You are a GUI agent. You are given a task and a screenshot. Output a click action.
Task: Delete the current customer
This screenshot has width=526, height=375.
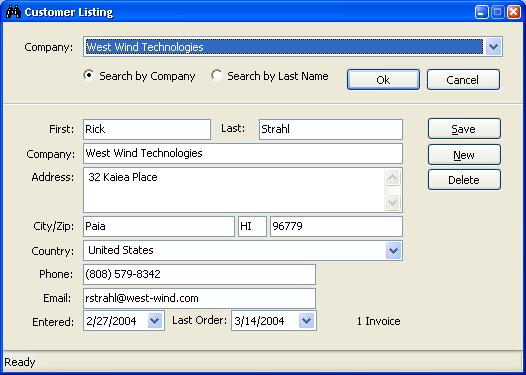[464, 180]
